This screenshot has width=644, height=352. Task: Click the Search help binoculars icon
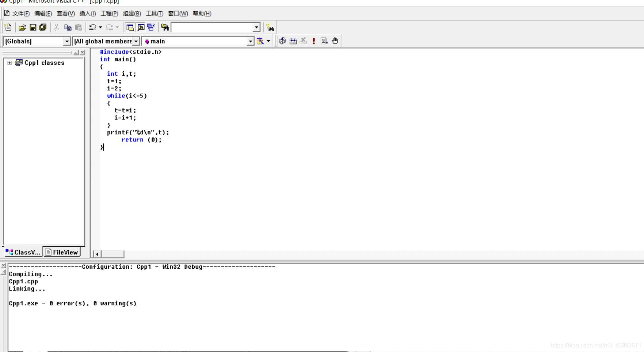pos(270,27)
